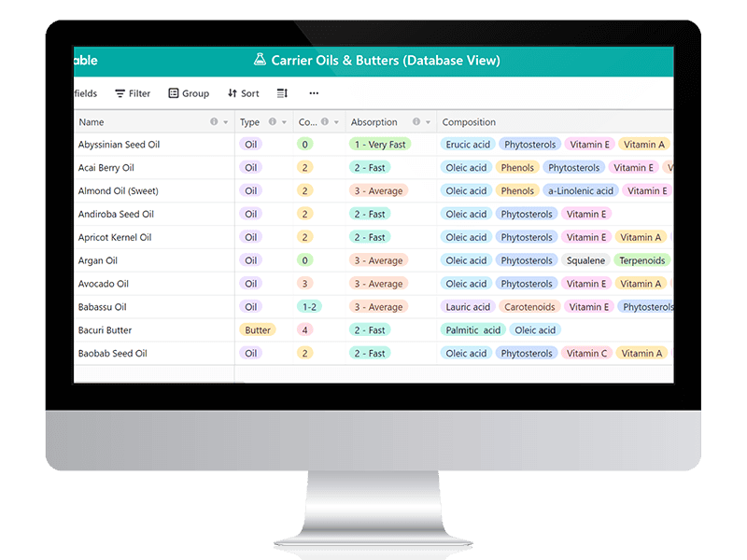747x560 pixels.
Task: Open the three-dot more options menu
Action: tap(314, 93)
